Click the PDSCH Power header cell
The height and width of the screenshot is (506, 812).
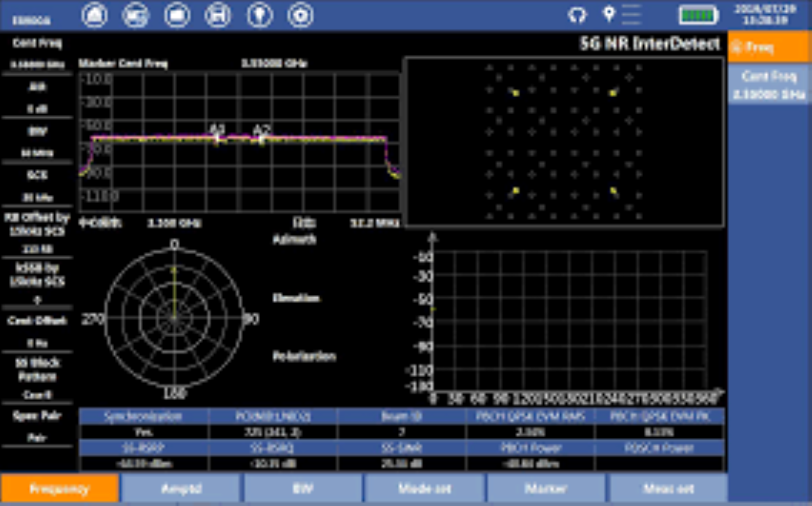point(660,448)
